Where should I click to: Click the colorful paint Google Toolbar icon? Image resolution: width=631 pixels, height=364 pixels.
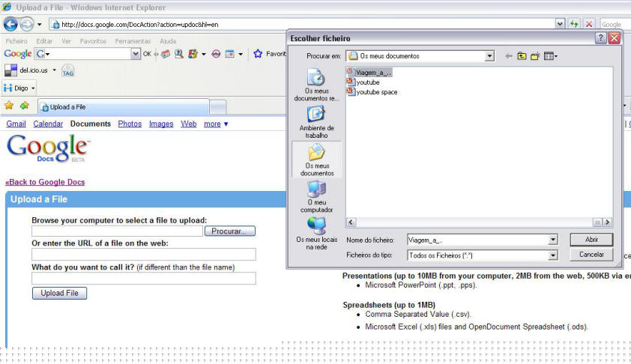pyautogui.click(x=193, y=53)
